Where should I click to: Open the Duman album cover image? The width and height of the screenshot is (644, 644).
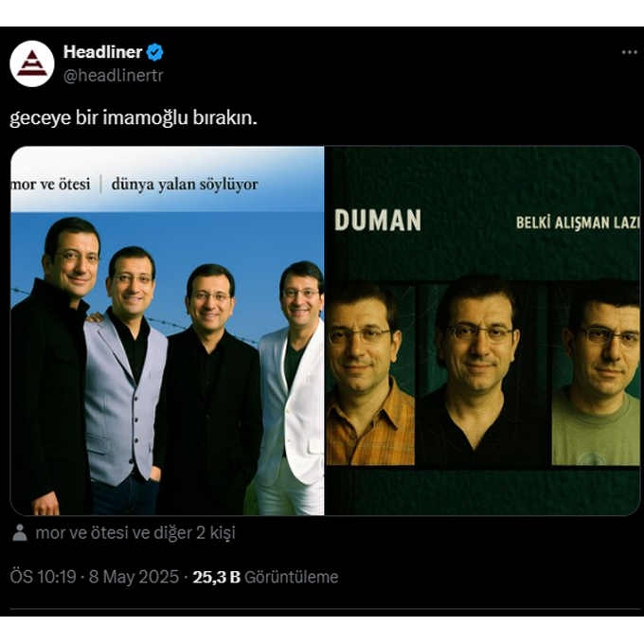pyautogui.click(x=483, y=331)
